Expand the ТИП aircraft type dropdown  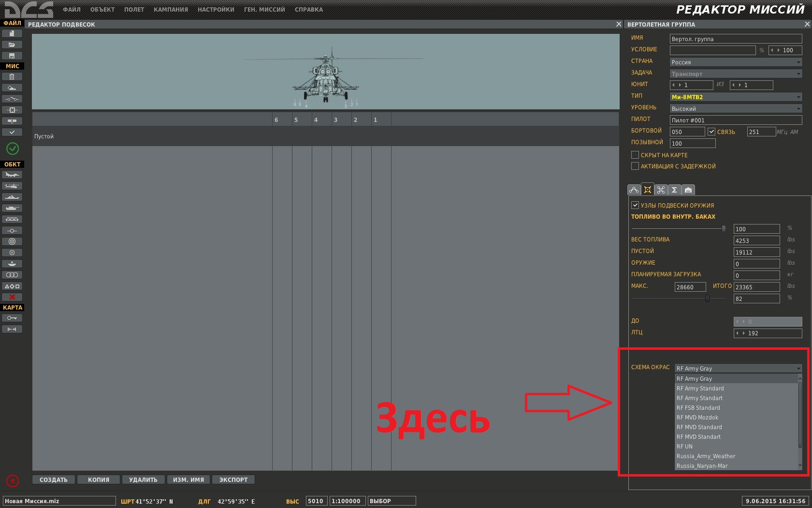[736, 97]
